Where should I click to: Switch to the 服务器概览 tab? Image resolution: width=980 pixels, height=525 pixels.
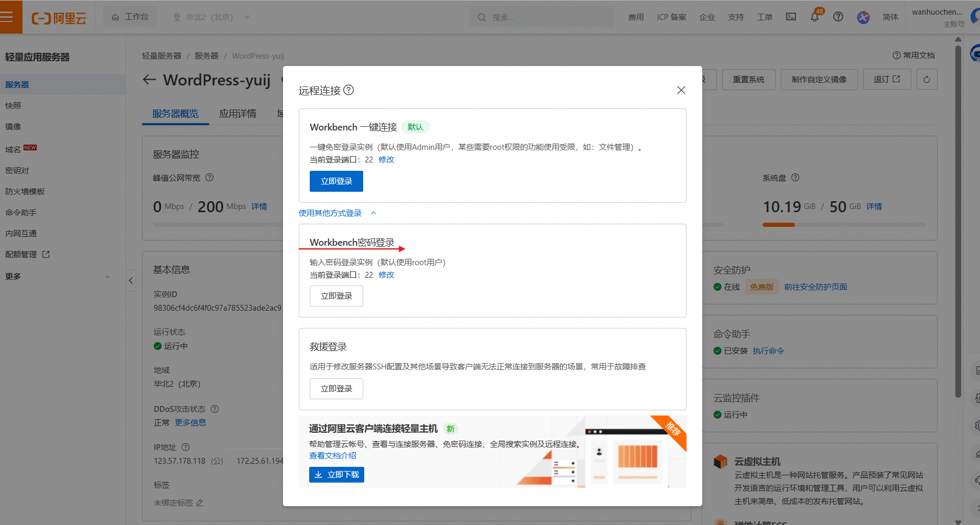tap(176, 114)
